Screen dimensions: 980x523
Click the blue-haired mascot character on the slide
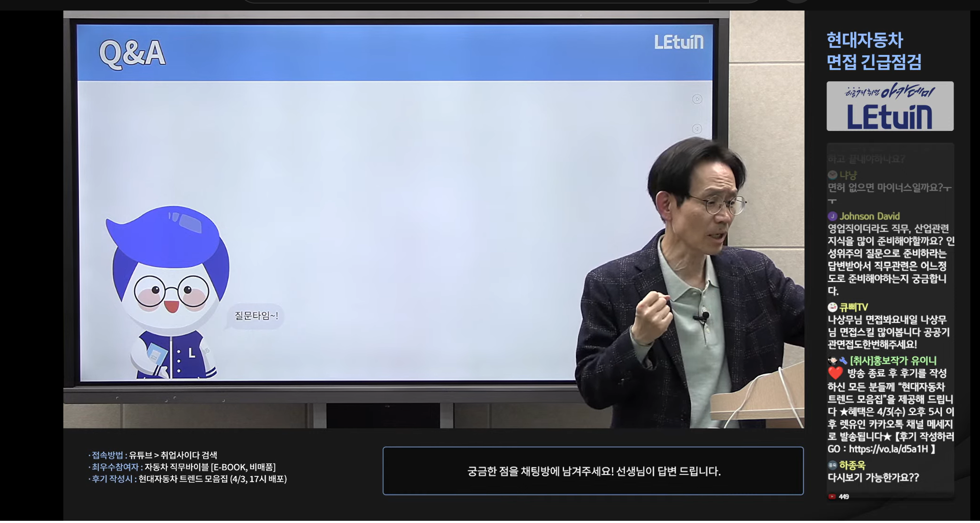coord(168,292)
